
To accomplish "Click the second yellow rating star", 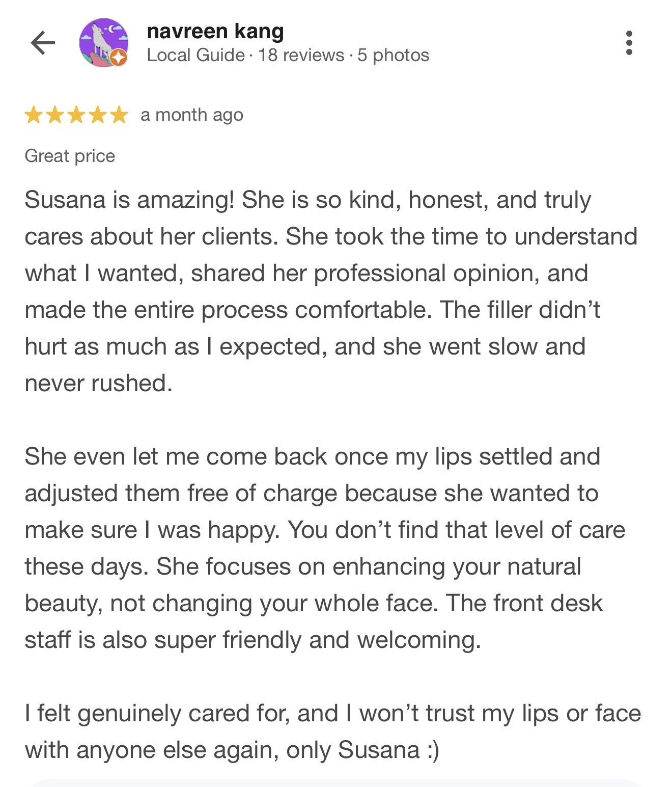I will point(55,115).
